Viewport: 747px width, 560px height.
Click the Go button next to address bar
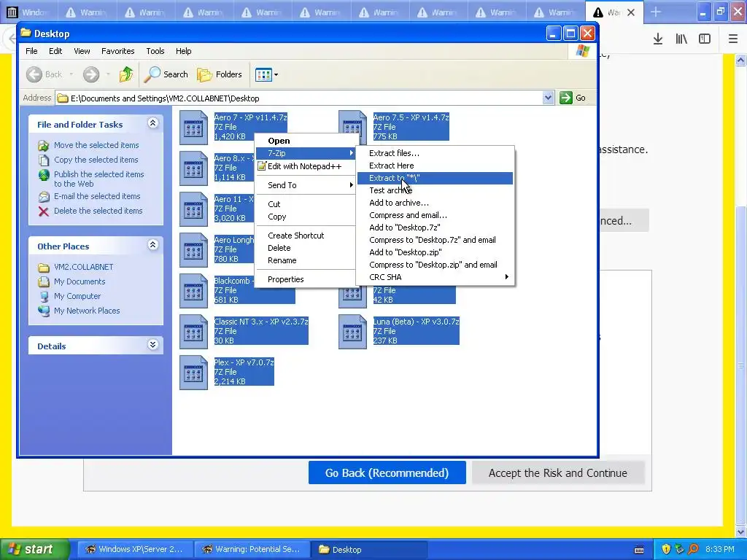573,98
